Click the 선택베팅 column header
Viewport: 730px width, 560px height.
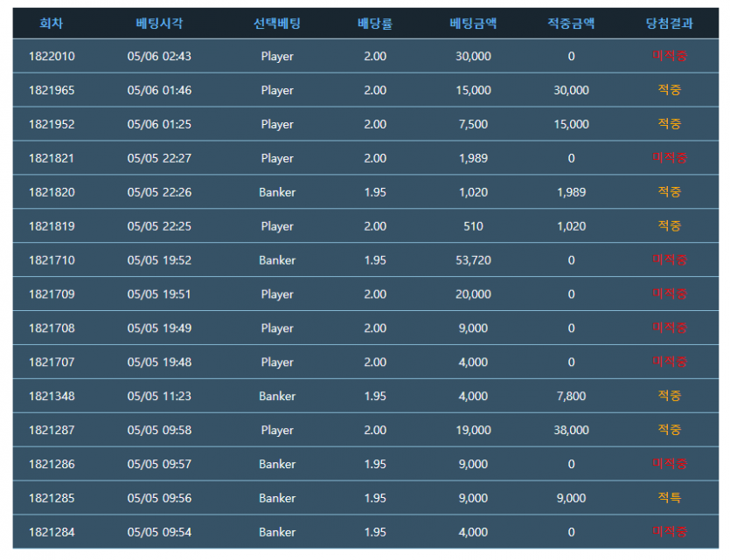277,24
